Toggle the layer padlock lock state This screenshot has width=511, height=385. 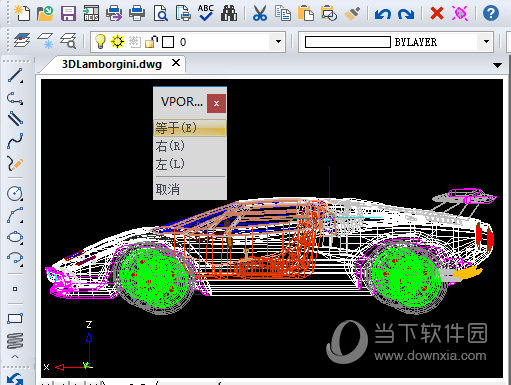[x=151, y=42]
